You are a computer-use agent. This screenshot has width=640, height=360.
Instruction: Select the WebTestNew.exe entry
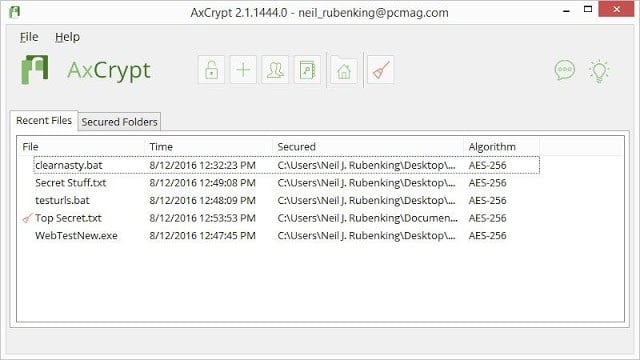pyautogui.click(x=287, y=236)
